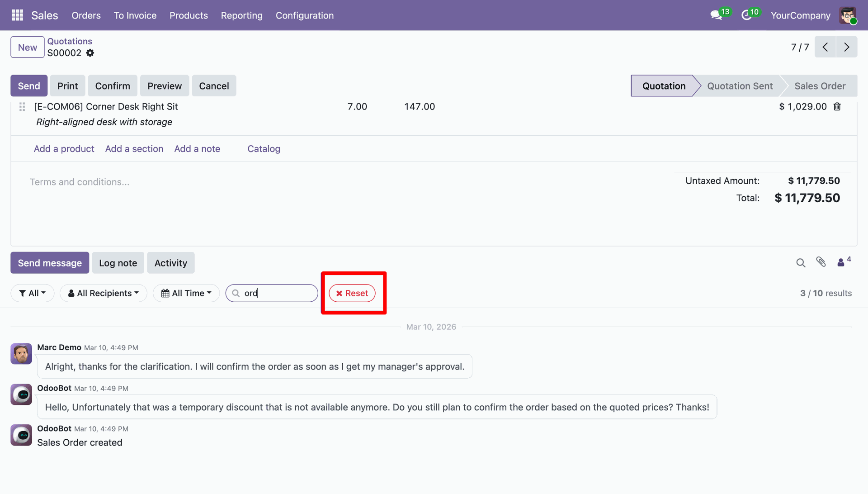Go to the previous record arrow

pos(825,47)
